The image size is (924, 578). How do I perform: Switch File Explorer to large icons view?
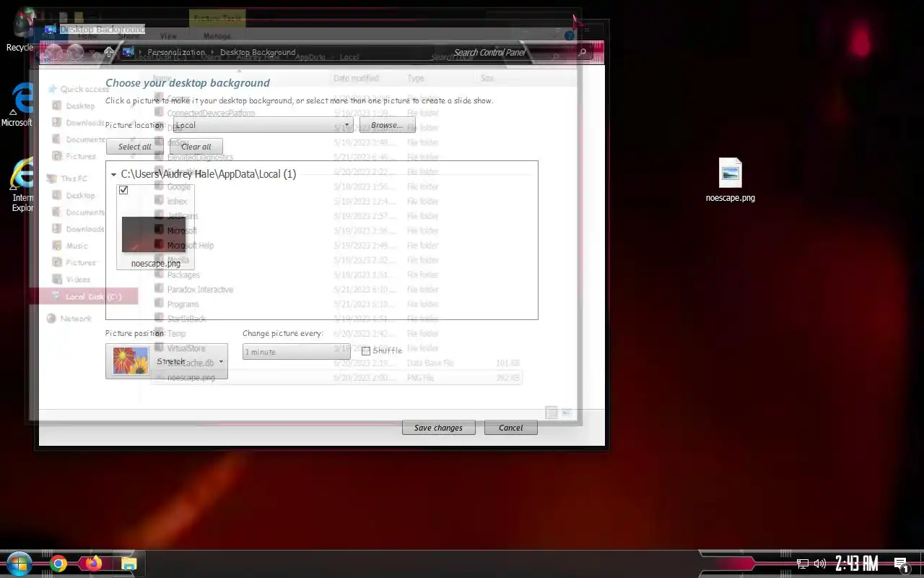pyautogui.click(x=567, y=413)
